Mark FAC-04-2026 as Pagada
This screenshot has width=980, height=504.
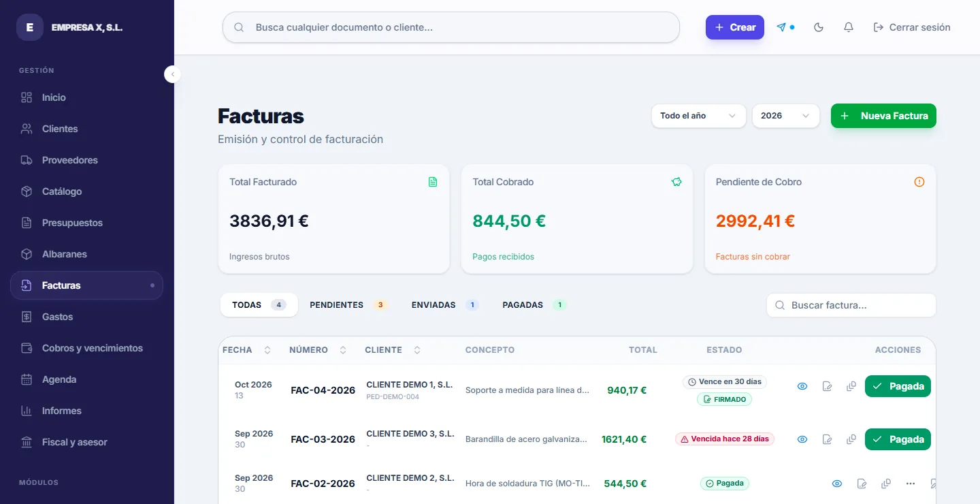click(898, 386)
